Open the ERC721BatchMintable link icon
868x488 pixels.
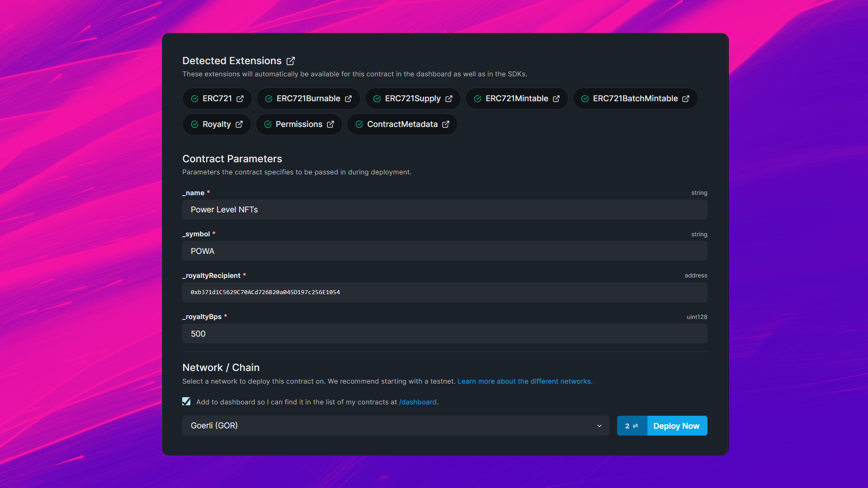[x=686, y=99]
